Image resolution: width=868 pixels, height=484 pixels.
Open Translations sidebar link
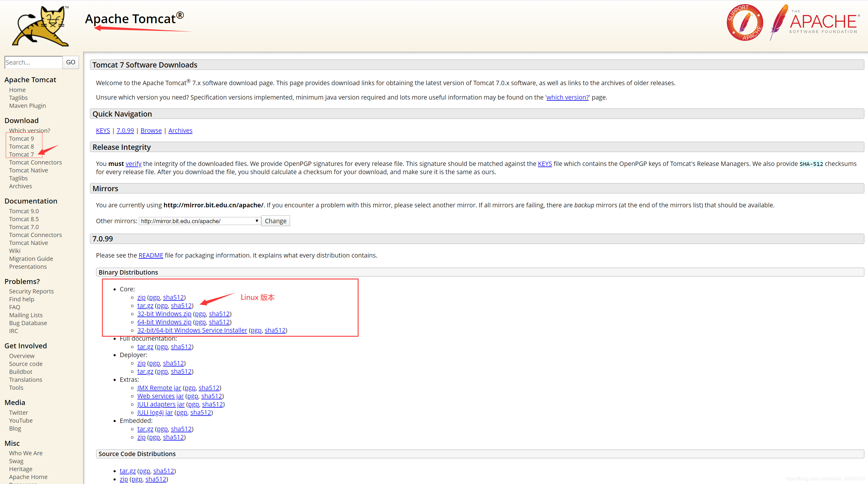tap(26, 379)
